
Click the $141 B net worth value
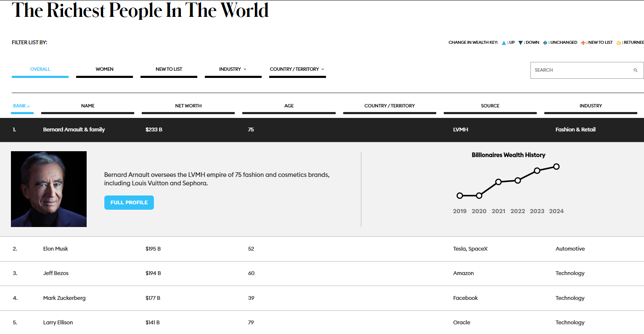[x=153, y=323]
